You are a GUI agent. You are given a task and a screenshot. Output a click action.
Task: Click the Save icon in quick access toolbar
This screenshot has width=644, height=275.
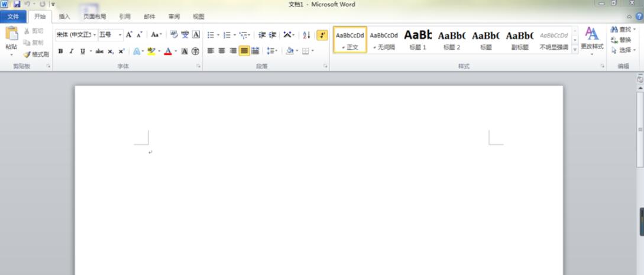coord(17,4)
